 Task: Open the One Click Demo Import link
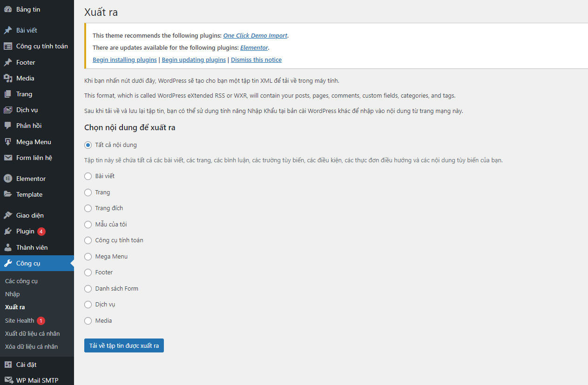click(x=255, y=35)
